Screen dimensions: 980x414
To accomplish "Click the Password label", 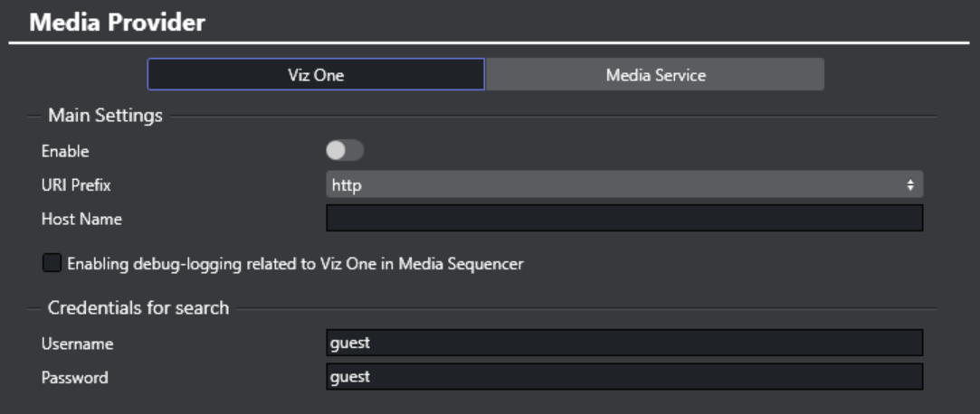I will 74,378.
